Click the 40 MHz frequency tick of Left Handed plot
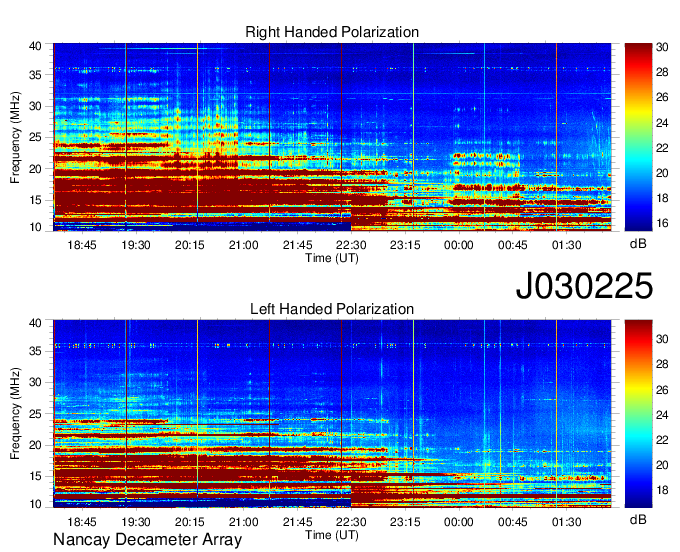This screenshot has height=552, width=680. click(x=35, y=323)
